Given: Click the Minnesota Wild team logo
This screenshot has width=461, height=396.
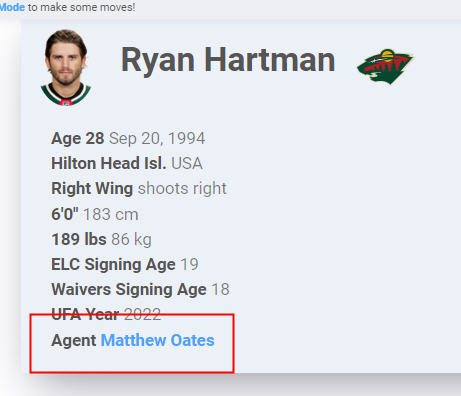Looking at the screenshot, I should [385, 66].
